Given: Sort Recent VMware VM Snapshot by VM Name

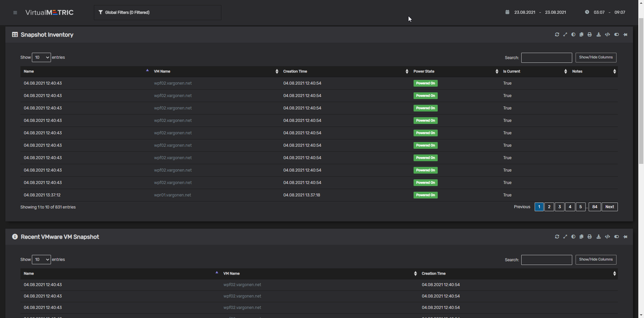Looking at the screenshot, I should click(319, 273).
